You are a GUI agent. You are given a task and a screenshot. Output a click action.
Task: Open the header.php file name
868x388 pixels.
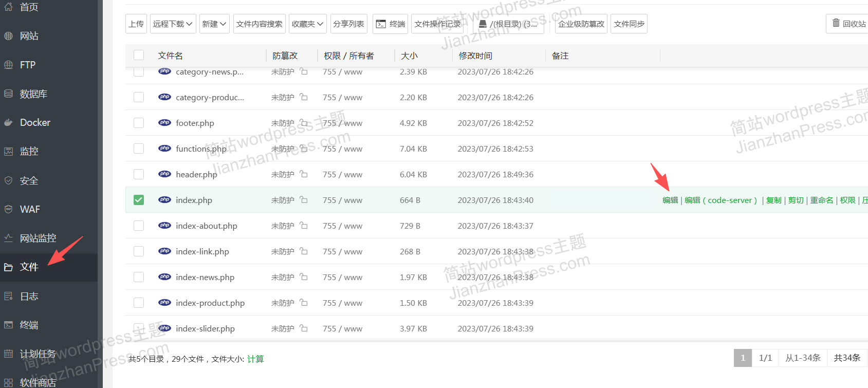196,175
